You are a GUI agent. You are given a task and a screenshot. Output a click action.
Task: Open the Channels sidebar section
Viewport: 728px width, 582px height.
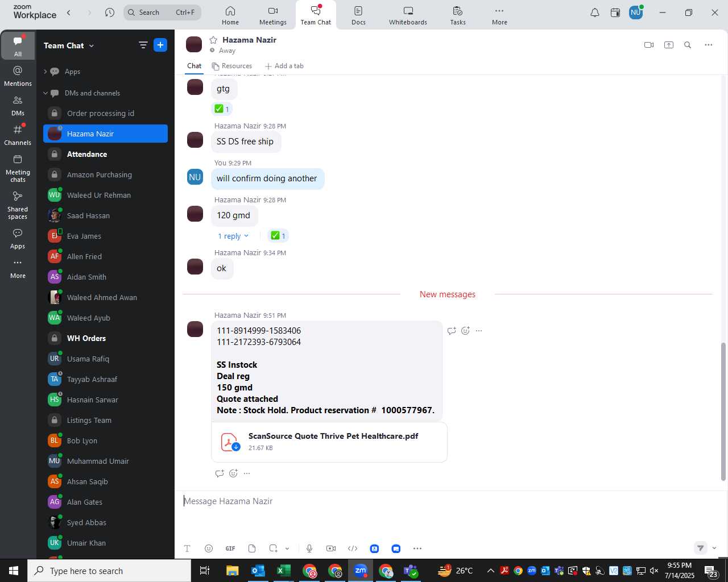coord(18,135)
